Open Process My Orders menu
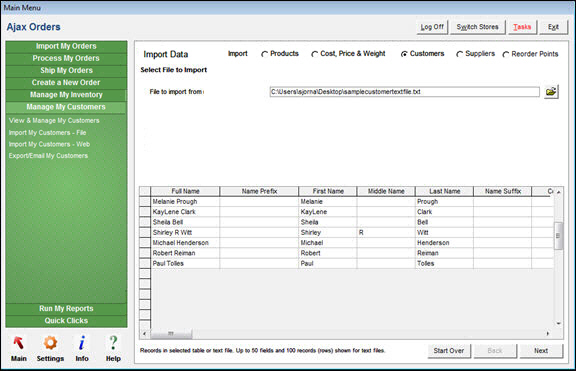Screen dimensions: 576x371 point(66,58)
